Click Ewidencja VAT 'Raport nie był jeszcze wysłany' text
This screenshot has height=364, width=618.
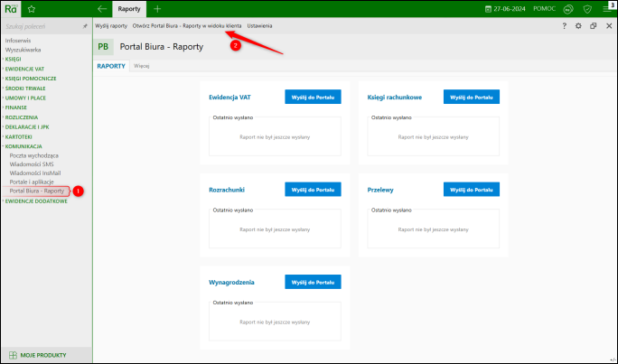click(275, 137)
